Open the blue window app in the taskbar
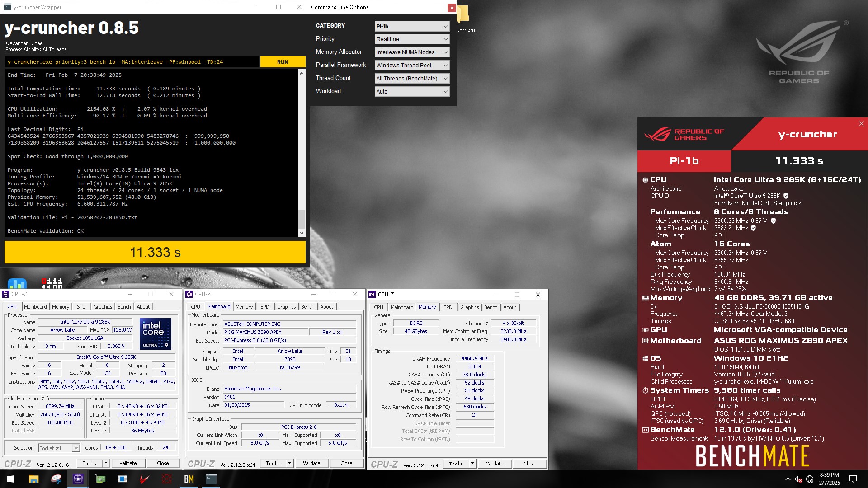The width and height of the screenshot is (868, 488). click(x=123, y=479)
